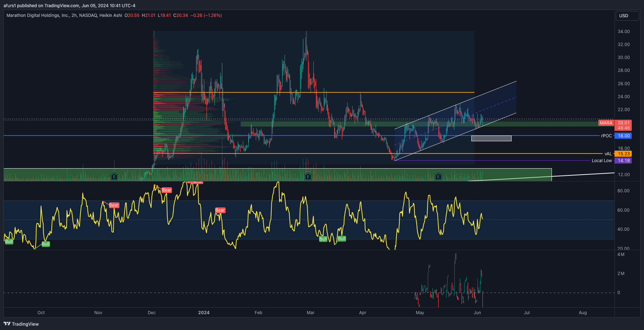The width and height of the screenshot is (644, 330).
Task: Click the Local Low 14.18 price label
Action: [x=623, y=161]
